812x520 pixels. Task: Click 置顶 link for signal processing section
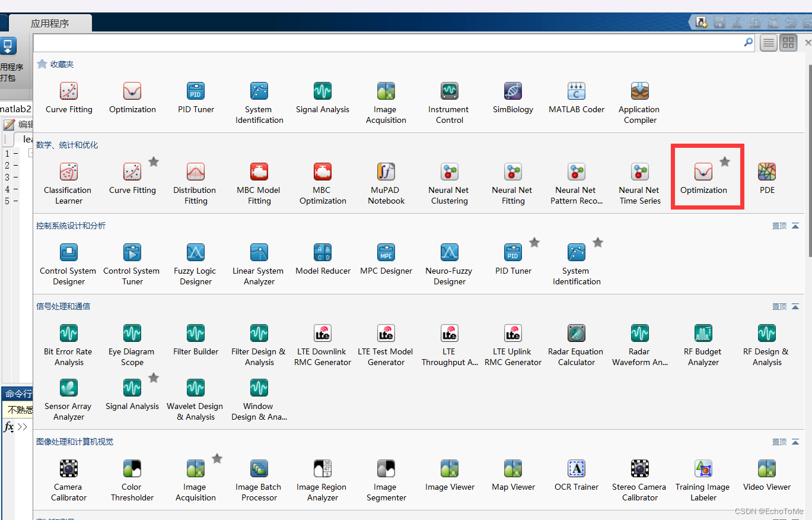click(x=779, y=306)
